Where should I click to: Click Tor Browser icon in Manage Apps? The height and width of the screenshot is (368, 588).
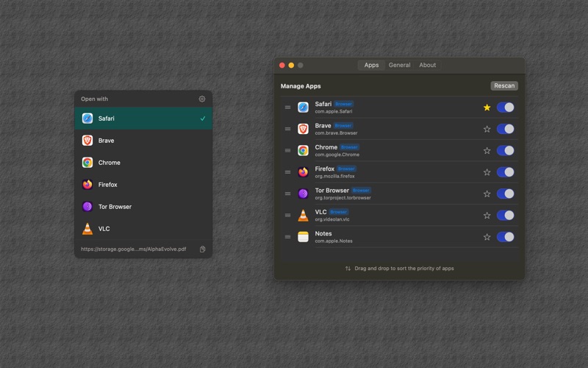(x=303, y=194)
